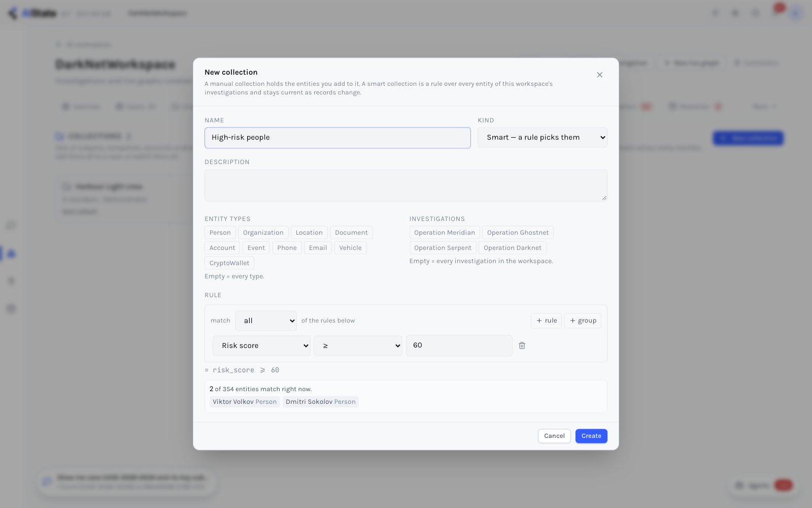Open the ≥ operator dropdown
Image resolution: width=812 pixels, height=508 pixels.
(358, 346)
